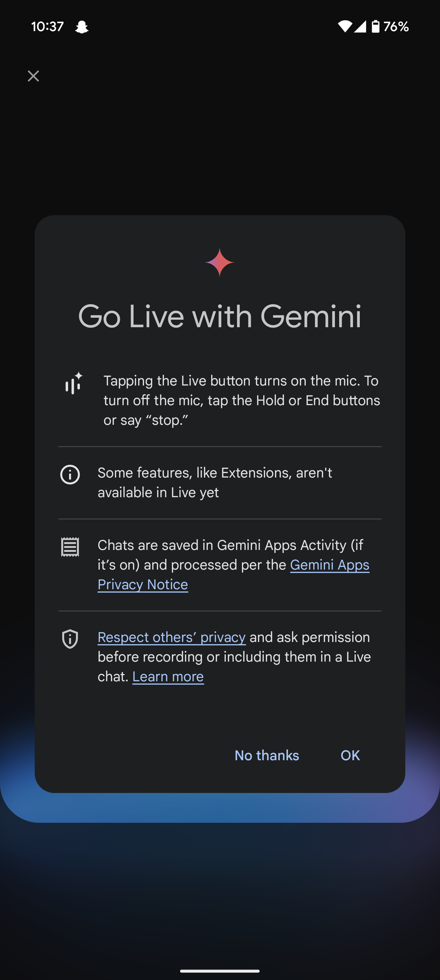Tap the receipt-style activity icon
The width and height of the screenshot is (440, 980).
[70, 547]
